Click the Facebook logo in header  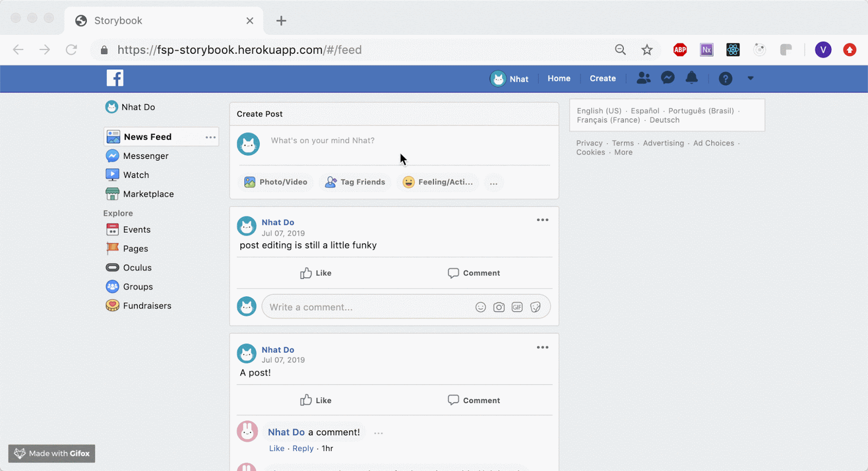tap(115, 78)
